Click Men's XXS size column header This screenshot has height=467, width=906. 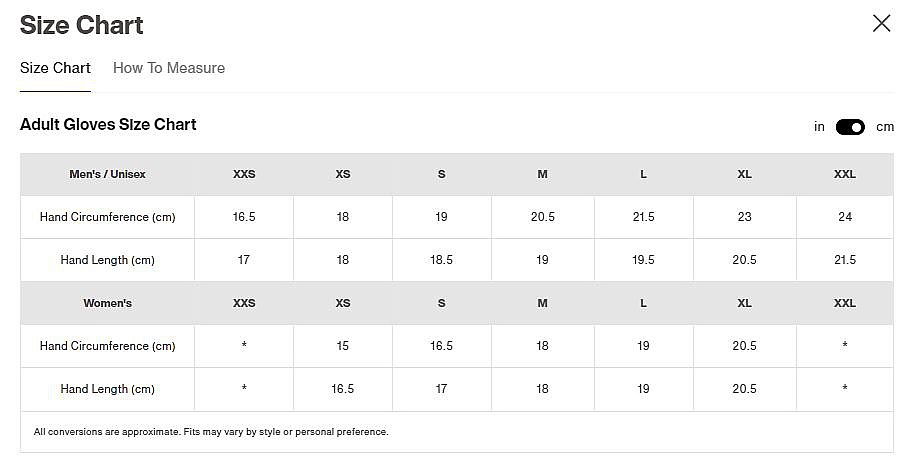point(244,174)
